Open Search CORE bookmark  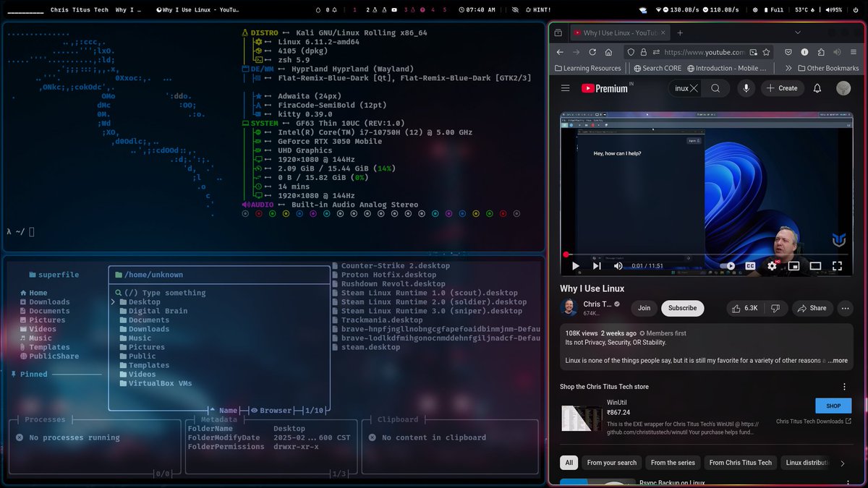[657, 68]
